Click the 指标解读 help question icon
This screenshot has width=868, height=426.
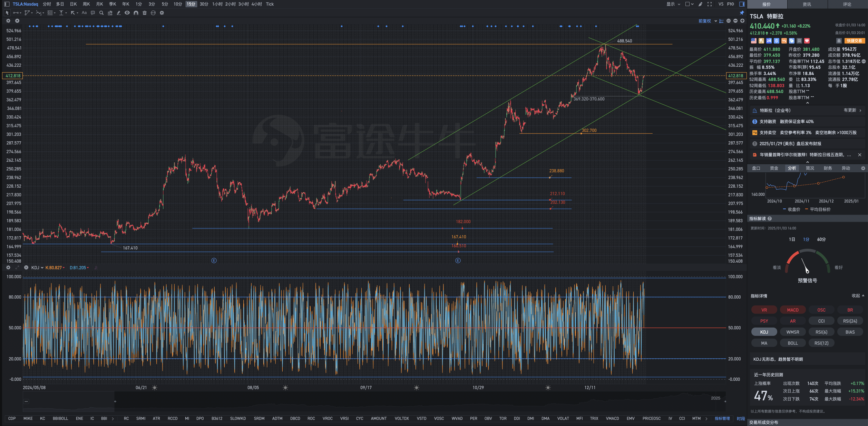(x=770, y=219)
